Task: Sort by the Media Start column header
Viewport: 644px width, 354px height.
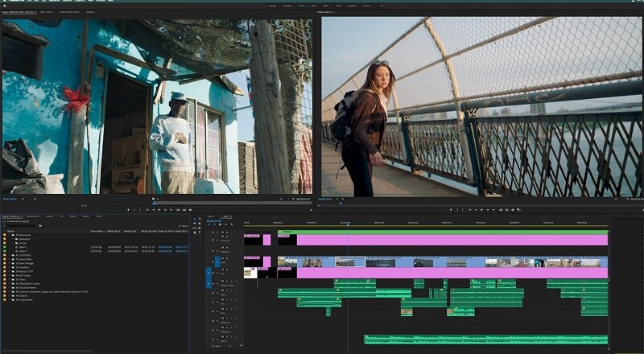Action: point(114,231)
